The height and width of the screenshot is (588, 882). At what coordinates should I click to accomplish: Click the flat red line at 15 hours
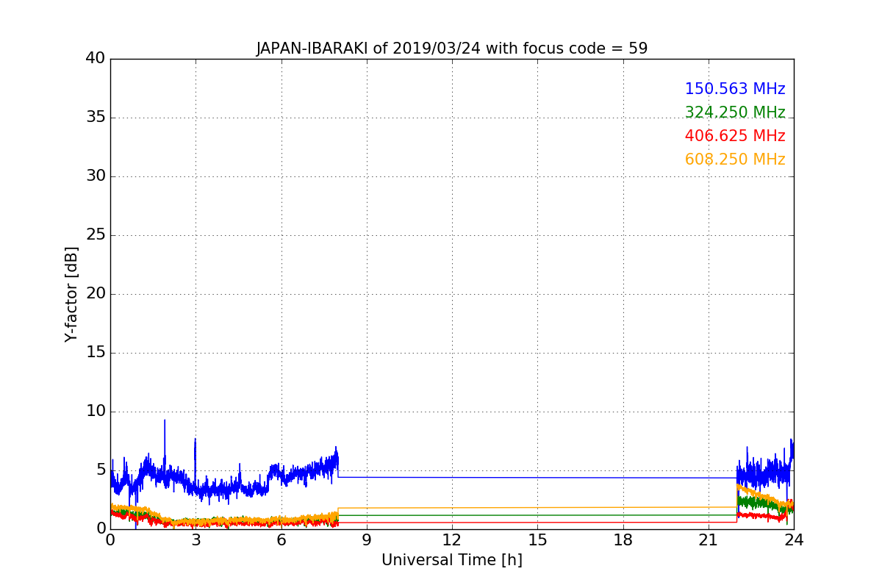click(x=537, y=522)
